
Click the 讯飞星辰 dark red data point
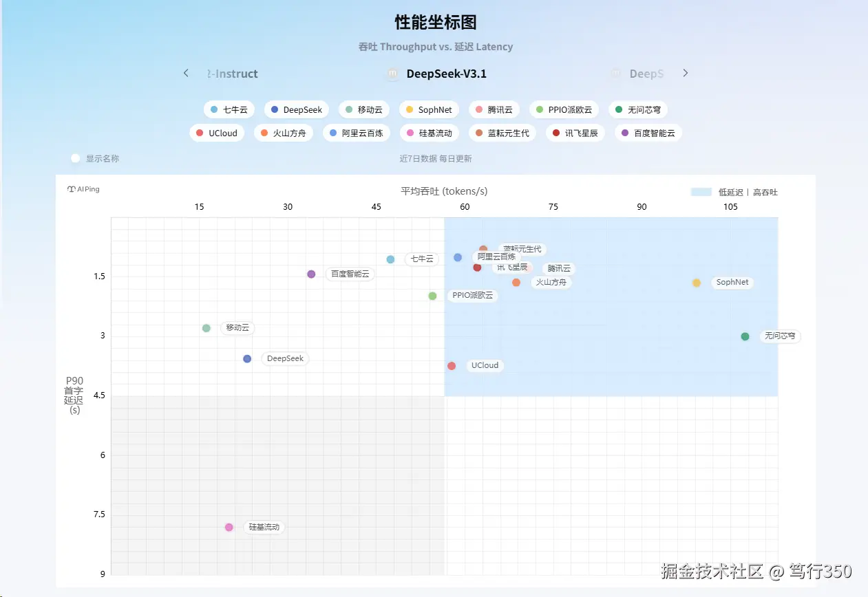477,268
